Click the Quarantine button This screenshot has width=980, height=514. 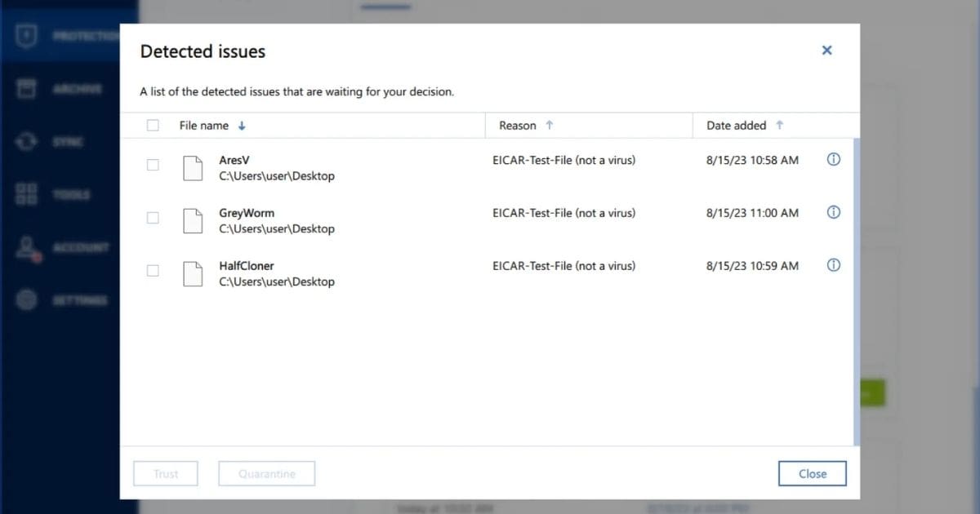266,474
